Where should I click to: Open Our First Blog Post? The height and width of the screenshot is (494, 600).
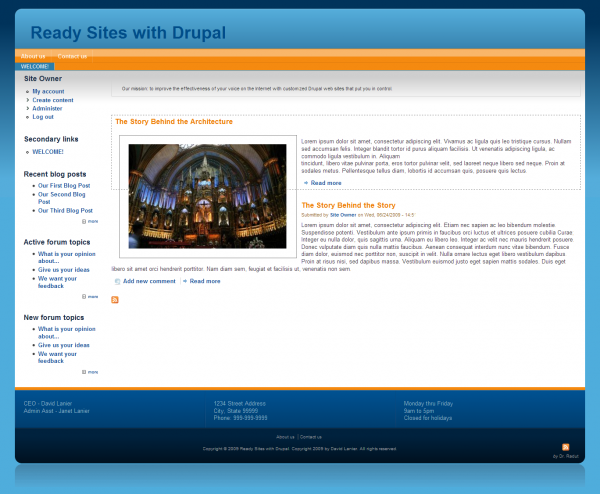[x=64, y=185]
